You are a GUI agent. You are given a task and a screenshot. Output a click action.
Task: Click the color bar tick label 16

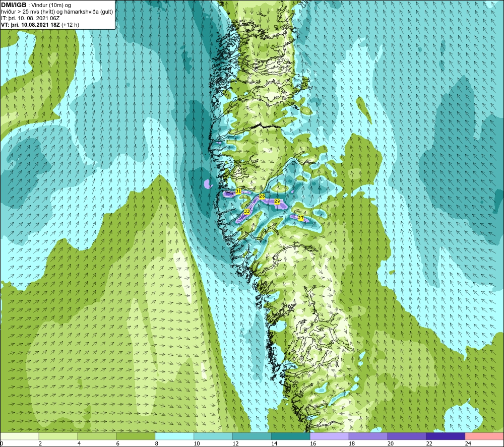[313, 443]
